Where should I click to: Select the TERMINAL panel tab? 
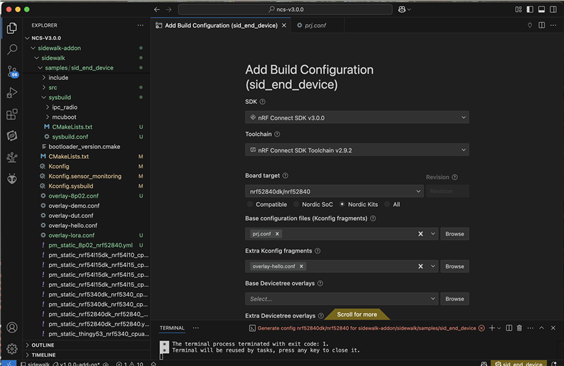click(x=172, y=328)
